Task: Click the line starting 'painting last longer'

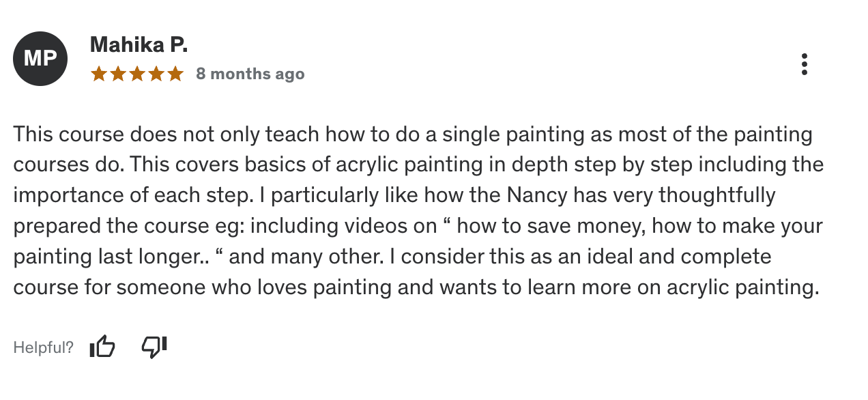Action: [392, 257]
